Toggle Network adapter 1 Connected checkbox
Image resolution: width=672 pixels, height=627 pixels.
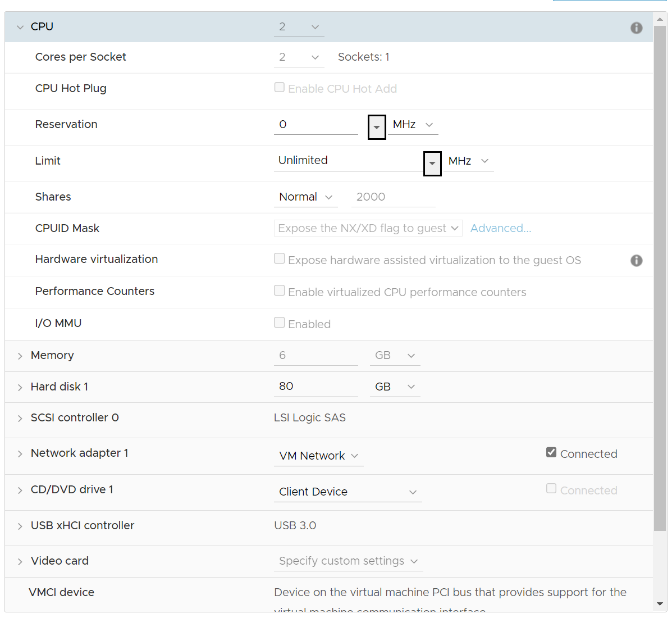(x=551, y=452)
